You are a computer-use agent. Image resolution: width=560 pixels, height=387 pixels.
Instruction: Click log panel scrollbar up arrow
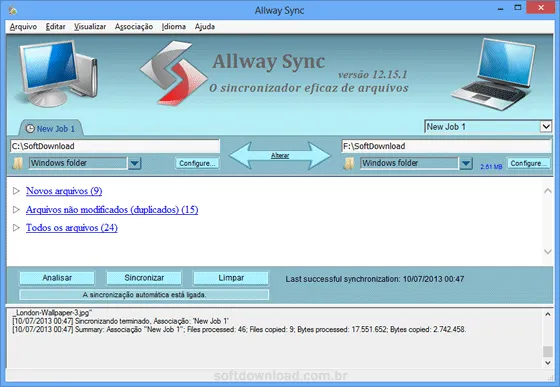(548, 314)
